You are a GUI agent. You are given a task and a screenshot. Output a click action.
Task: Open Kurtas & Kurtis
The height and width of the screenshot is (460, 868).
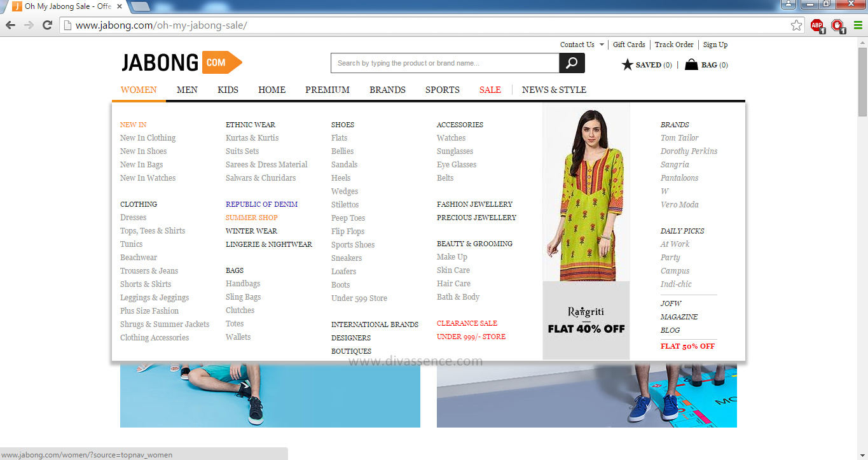(252, 138)
